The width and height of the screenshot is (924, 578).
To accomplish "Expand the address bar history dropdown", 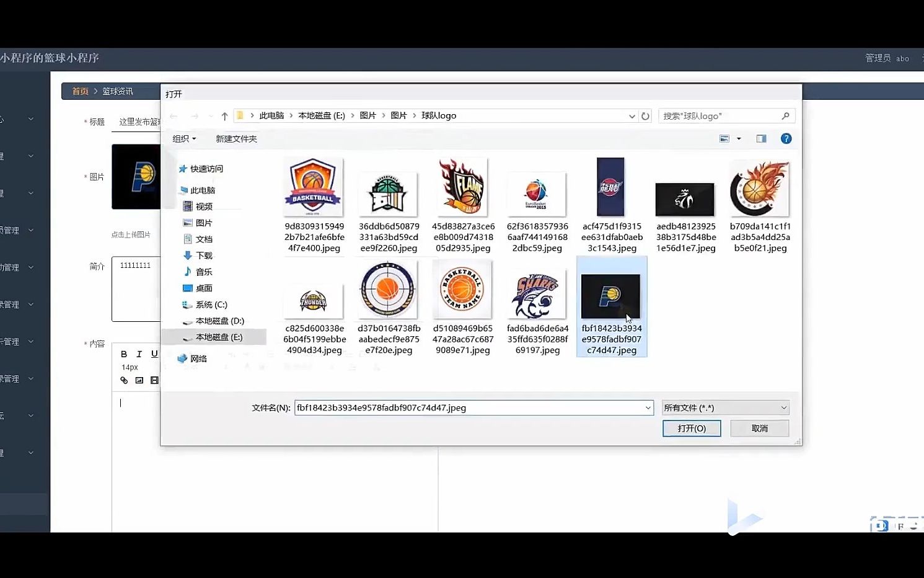I will coord(631,116).
